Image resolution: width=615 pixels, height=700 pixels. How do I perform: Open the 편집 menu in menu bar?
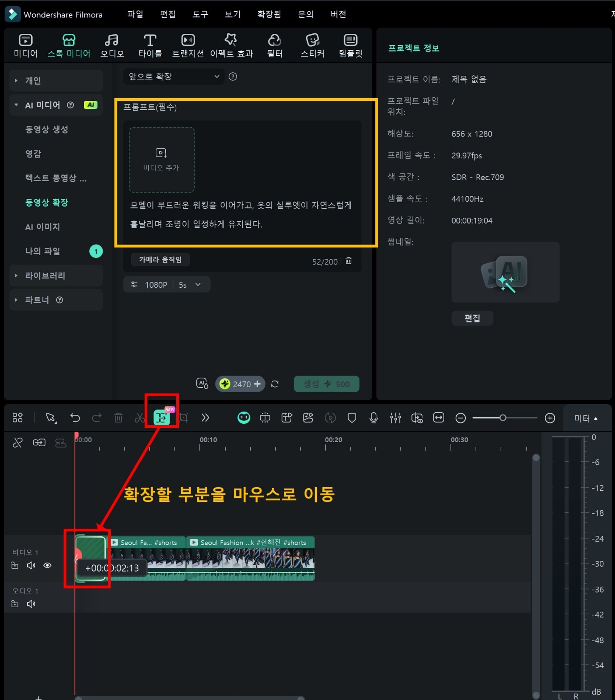(x=168, y=14)
